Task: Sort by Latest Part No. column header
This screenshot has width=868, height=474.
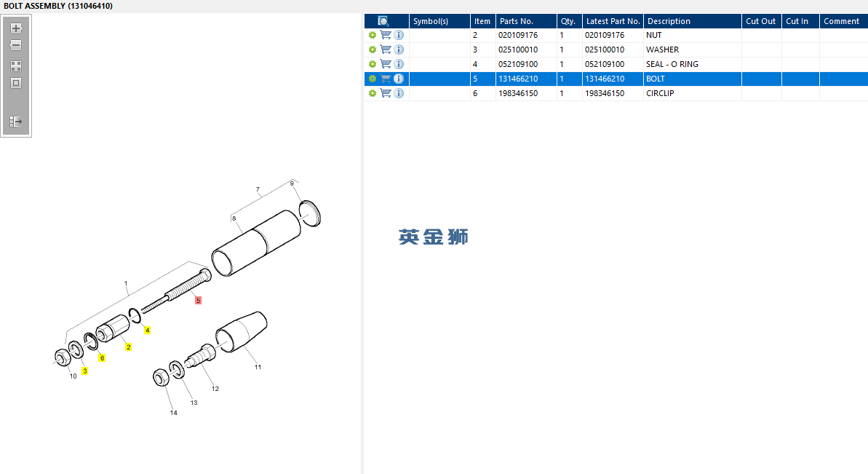Action: (x=613, y=21)
